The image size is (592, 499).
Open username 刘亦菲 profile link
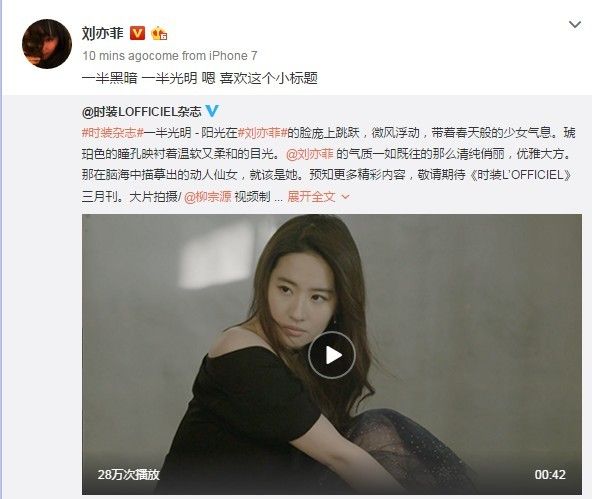[x=102, y=33]
